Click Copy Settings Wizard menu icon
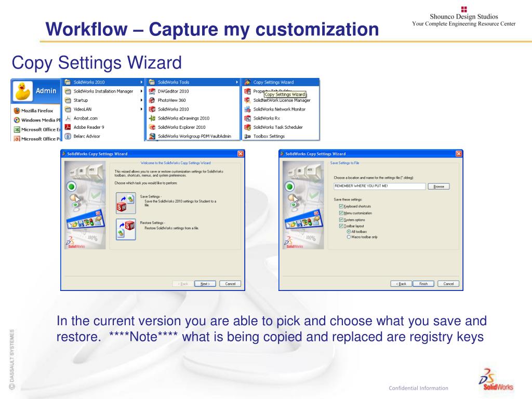Screen dimensions: 532x399 pos(248,82)
